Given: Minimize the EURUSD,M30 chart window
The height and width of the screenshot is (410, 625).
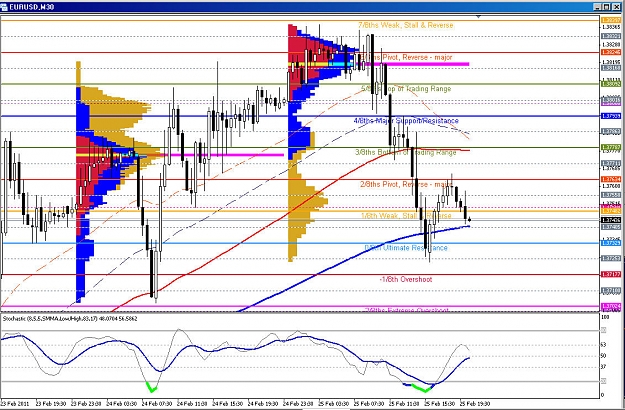Looking at the screenshot, I should coord(598,7).
